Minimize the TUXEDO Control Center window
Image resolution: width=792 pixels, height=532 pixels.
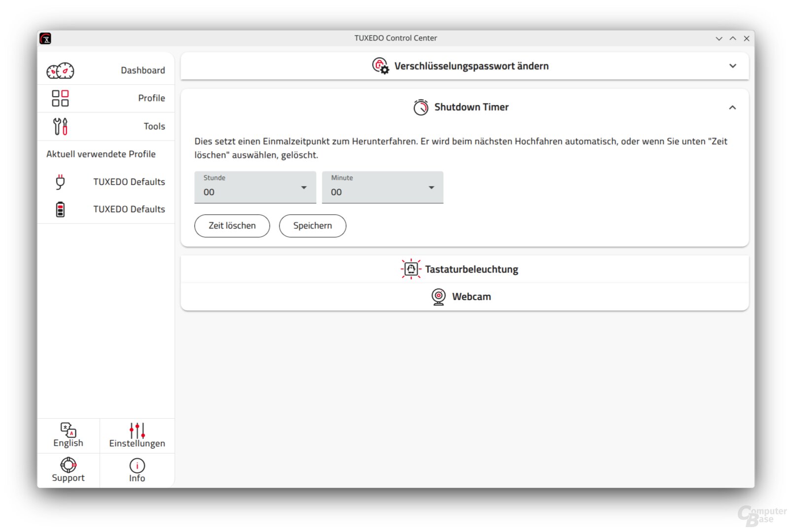[x=719, y=38]
